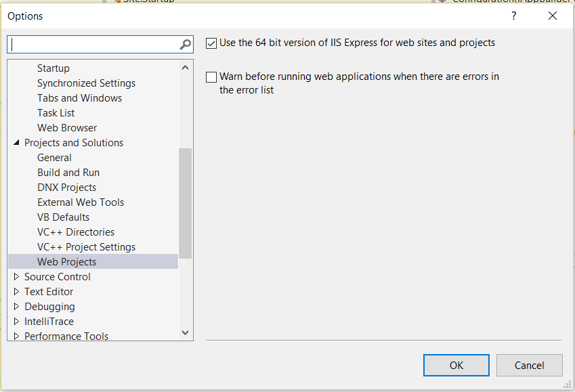Select Performance Tools category label

[66, 336]
